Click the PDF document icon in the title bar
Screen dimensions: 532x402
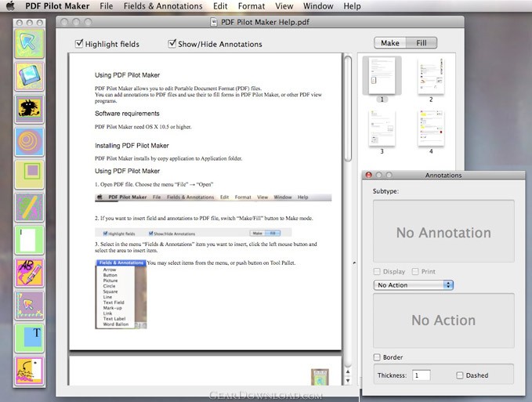coord(214,22)
